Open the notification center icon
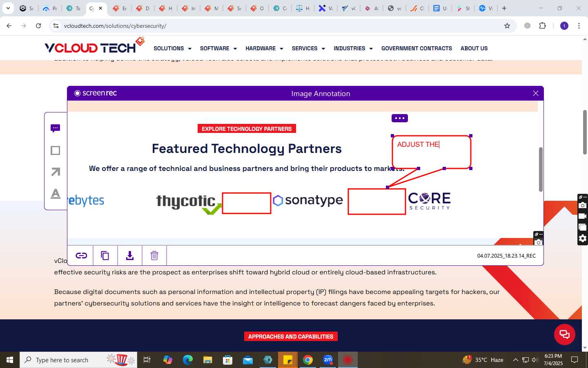This screenshot has height=368, width=588. (x=575, y=360)
